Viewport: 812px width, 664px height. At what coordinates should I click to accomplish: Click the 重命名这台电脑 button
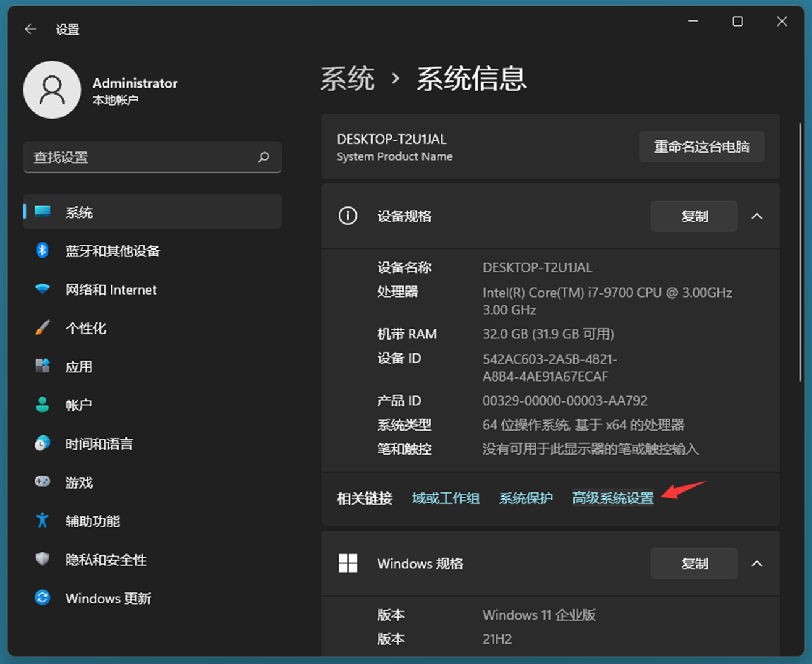pyautogui.click(x=701, y=146)
